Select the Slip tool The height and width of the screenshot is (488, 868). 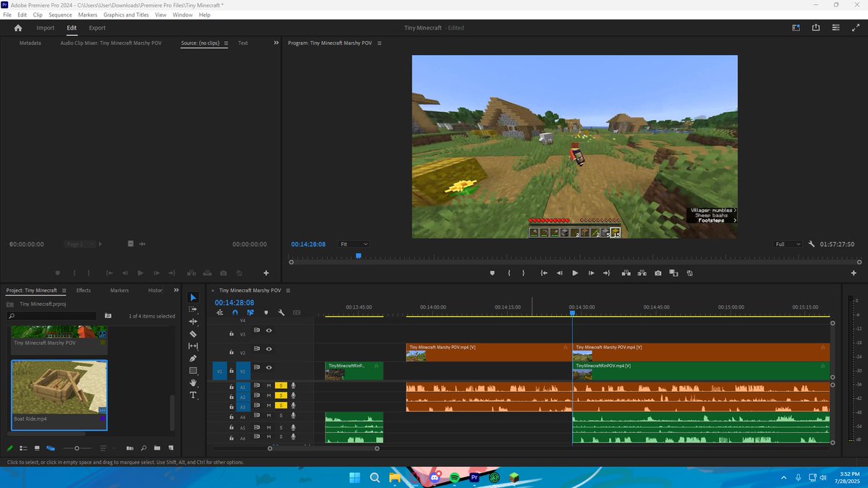point(193,346)
